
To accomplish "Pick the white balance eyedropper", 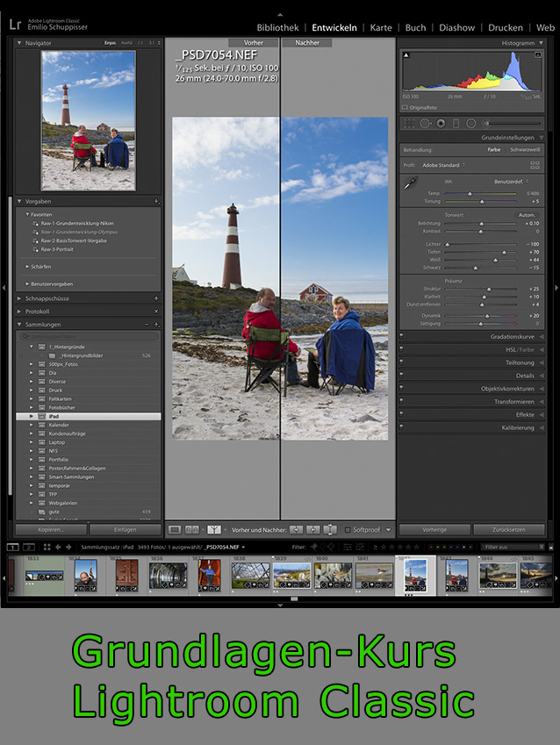I will (x=410, y=183).
